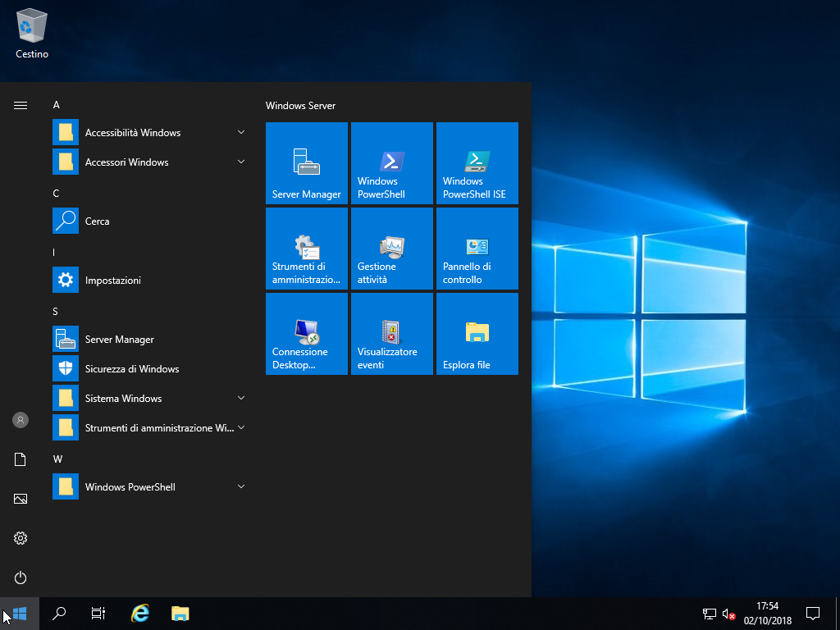Viewport: 840px width, 630px height.
Task: Click the muted volume tray icon
Action: click(x=728, y=614)
